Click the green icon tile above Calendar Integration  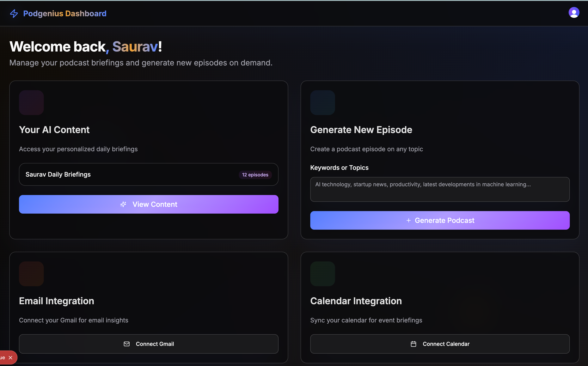point(322,274)
